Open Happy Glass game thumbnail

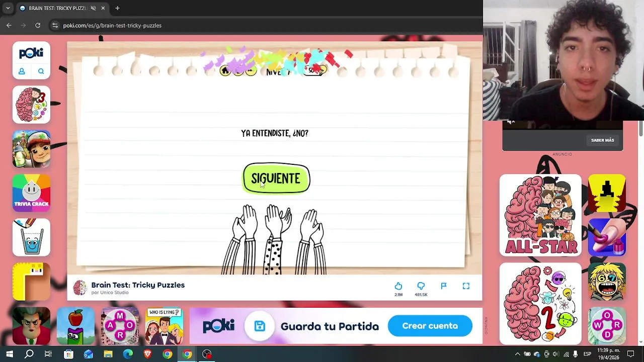pos(31,237)
